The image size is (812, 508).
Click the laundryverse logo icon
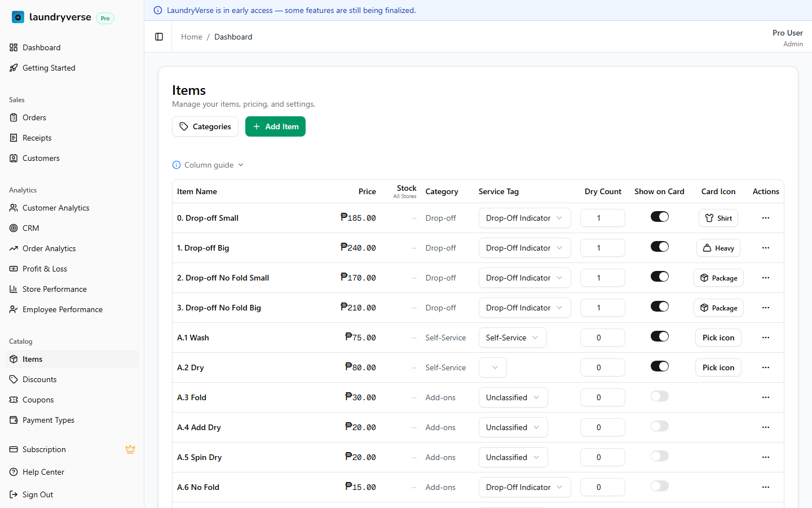[18, 17]
